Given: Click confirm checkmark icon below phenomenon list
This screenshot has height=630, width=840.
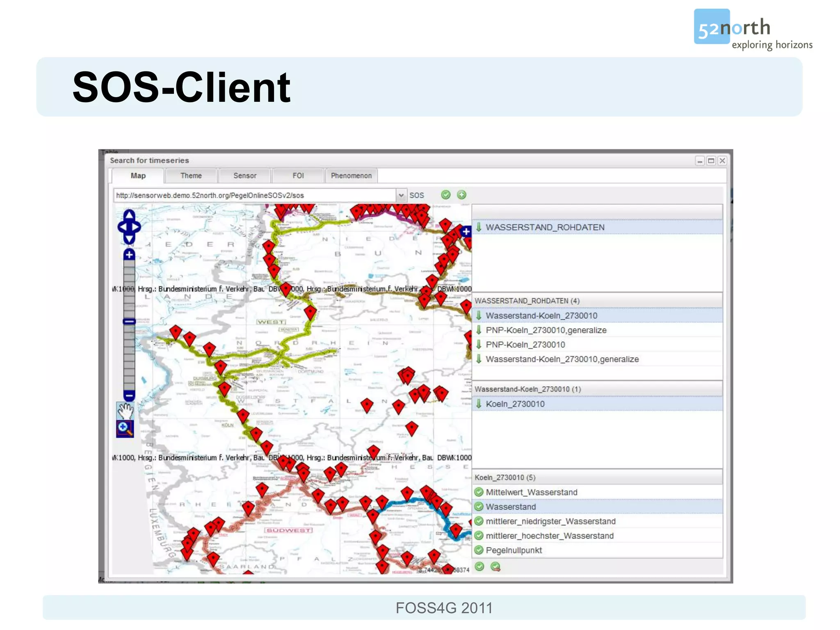Looking at the screenshot, I should pos(479,566).
